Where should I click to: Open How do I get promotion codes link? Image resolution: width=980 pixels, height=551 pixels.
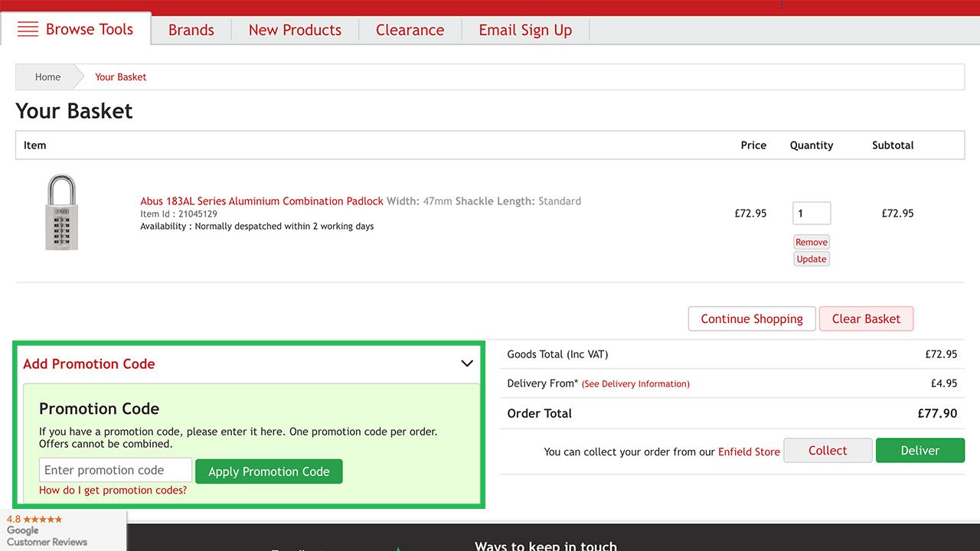point(113,491)
